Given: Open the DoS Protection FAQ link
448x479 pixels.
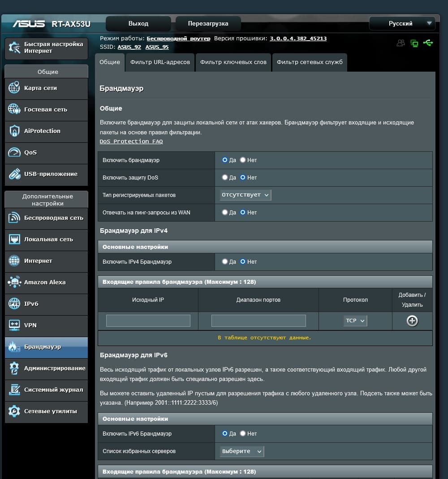Looking at the screenshot, I should pyautogui.click(x=131, y=141).
